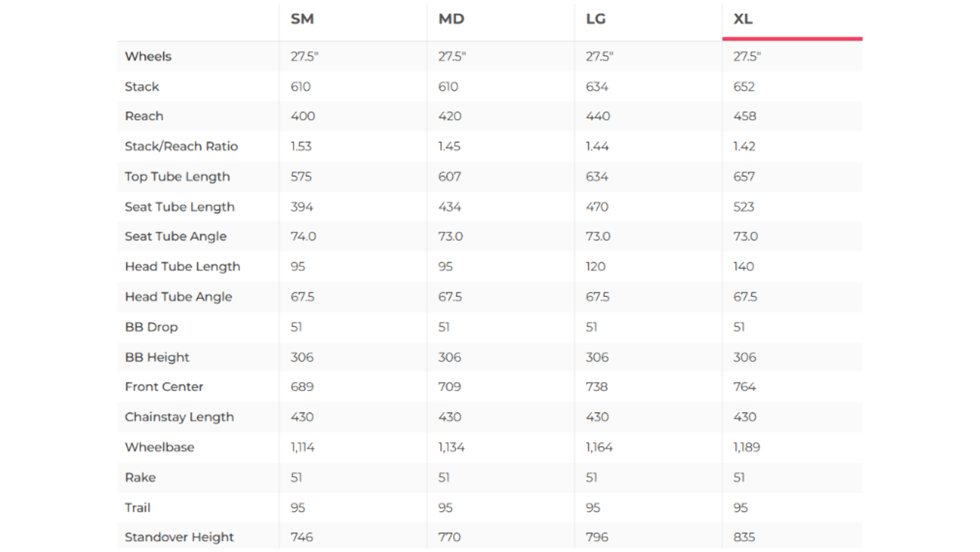Click the XL Standover Height value 835
The image size is (980, 552).
(744, 537)
